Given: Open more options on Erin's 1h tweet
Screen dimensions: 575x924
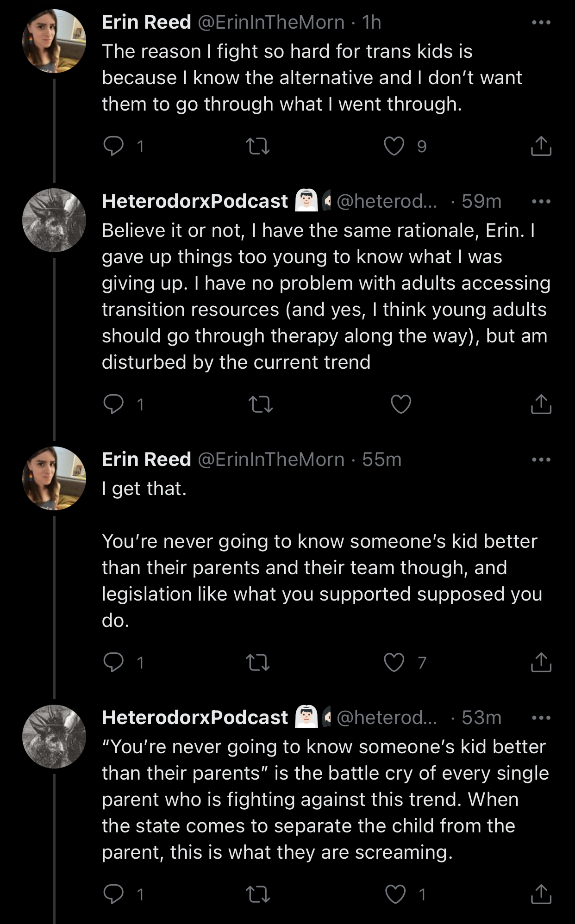Looking at the screenshot, I should [541, 22].
